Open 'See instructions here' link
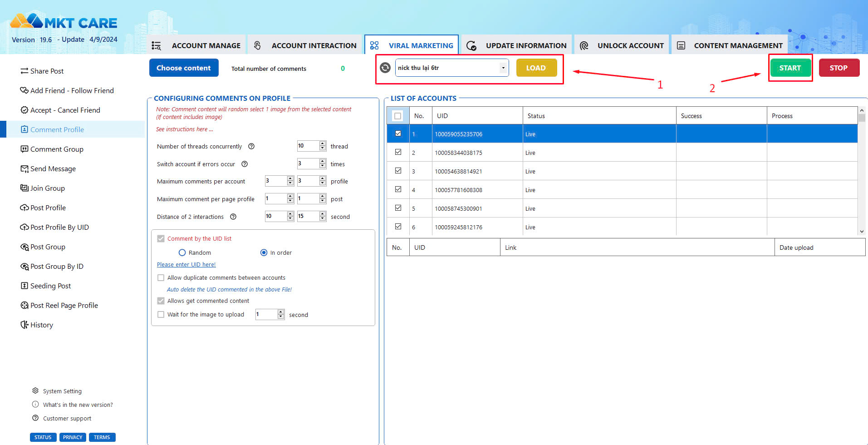The height and width of the screenshot is (445, 868). 184,129
